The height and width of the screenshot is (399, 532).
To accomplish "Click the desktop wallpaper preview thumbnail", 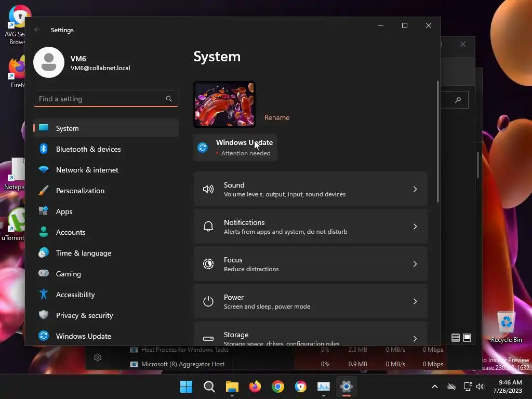I will 224,104.
